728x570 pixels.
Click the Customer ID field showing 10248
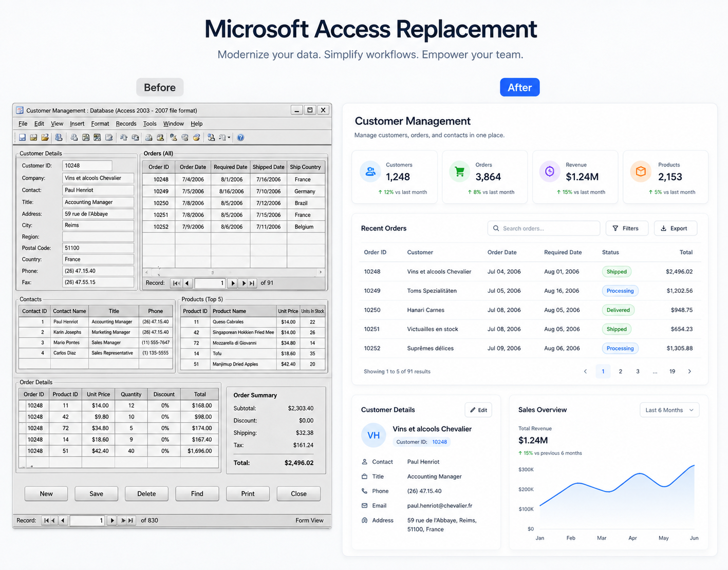click(87, 165)
